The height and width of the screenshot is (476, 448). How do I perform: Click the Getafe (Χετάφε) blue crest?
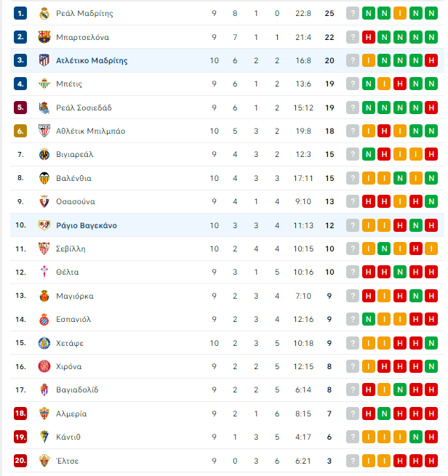(x=44, y=343)
